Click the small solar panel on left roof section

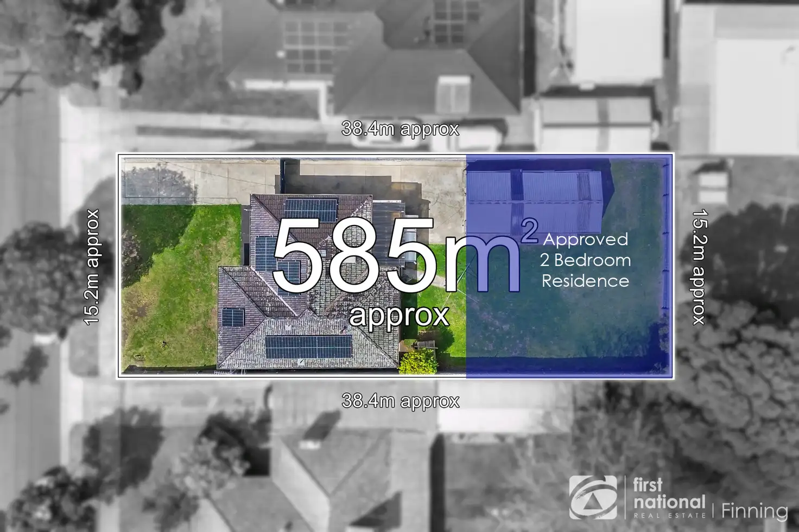232,317
